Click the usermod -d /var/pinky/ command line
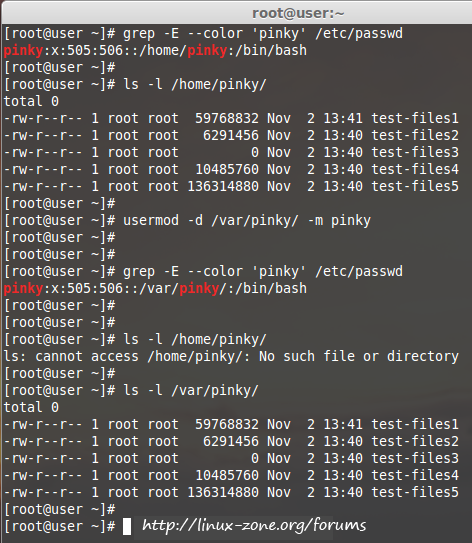The image size is (472, 543). 247,221
